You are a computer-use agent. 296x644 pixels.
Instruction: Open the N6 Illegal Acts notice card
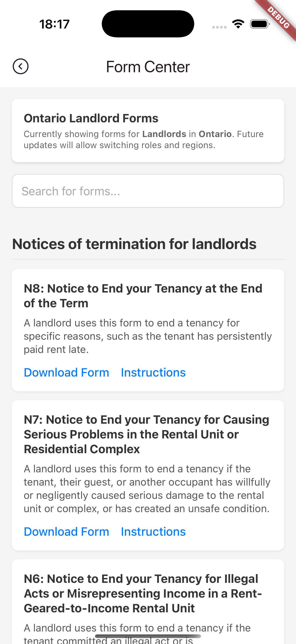coord(143,593)
